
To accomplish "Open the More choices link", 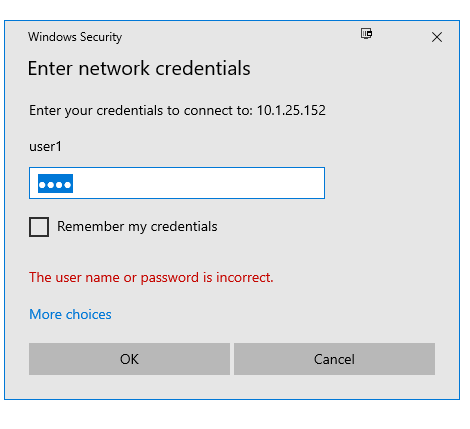I will coord(70,314).
